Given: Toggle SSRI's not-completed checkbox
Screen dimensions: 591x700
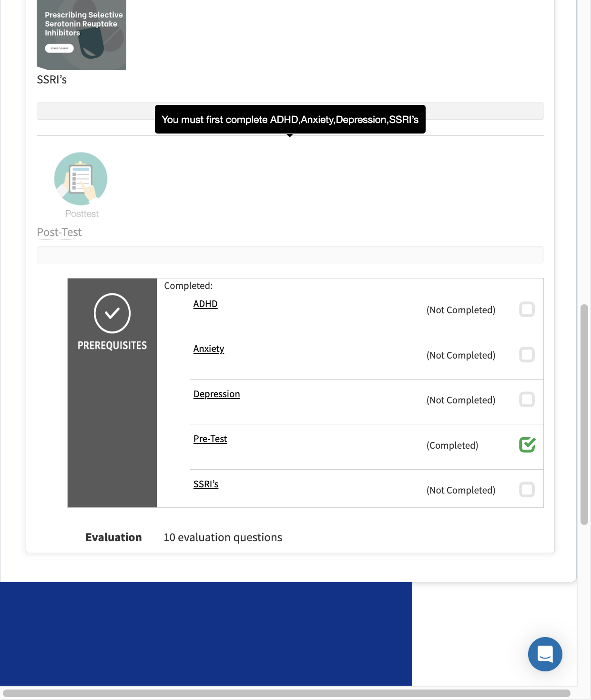Looking at the screenshot, I should point(527,490).
